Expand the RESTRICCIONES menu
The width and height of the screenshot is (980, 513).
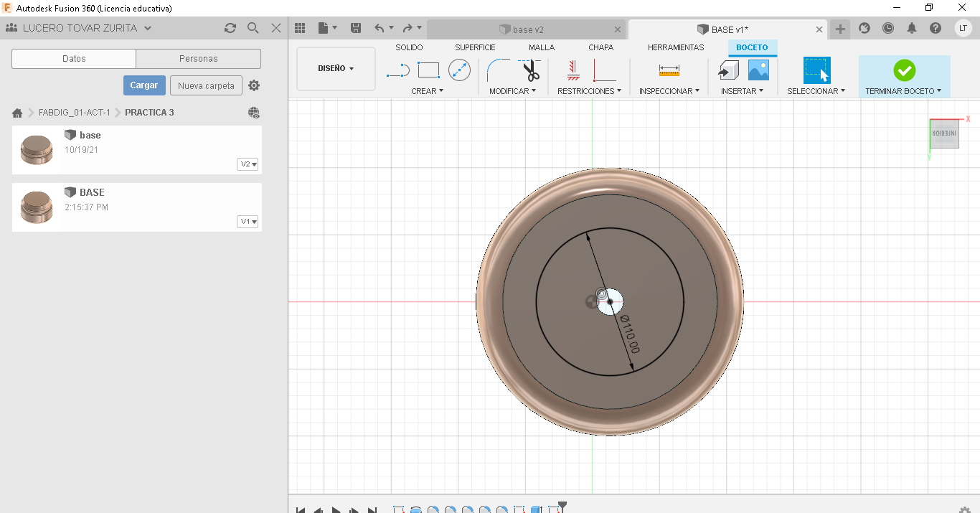[x=590, y=91]
